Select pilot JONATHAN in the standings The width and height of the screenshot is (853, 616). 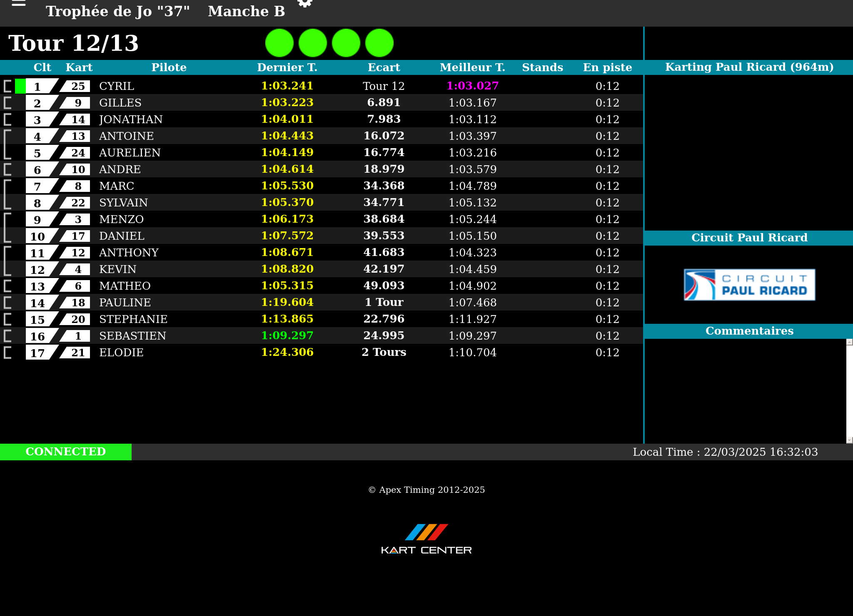131,119
